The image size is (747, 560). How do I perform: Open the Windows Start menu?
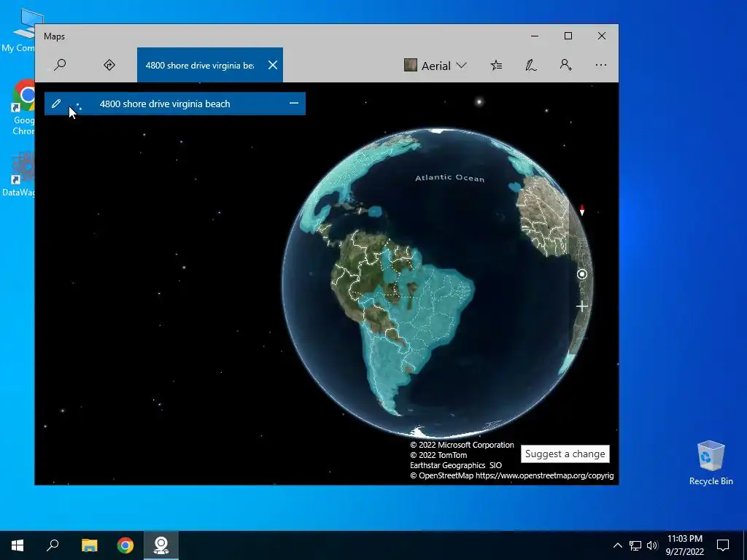coord(18,545)
